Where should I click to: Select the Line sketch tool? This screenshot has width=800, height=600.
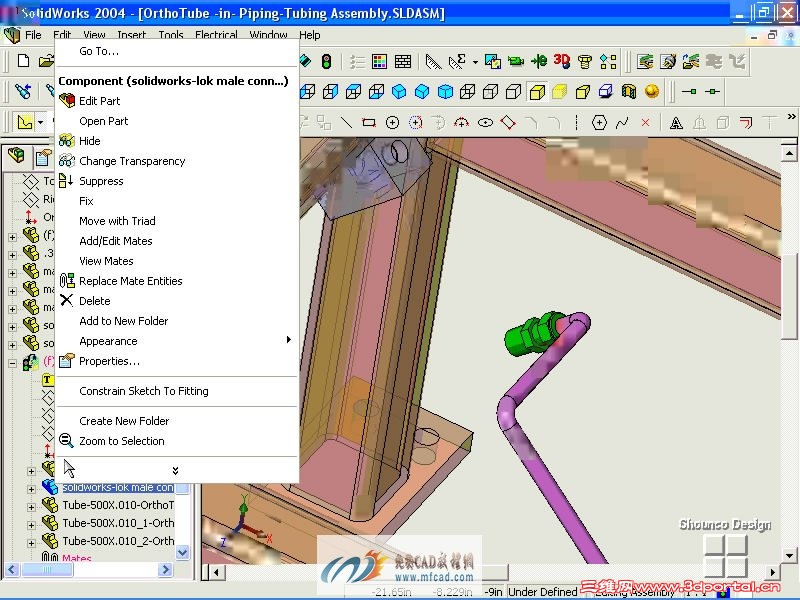(x=346, y=122)
